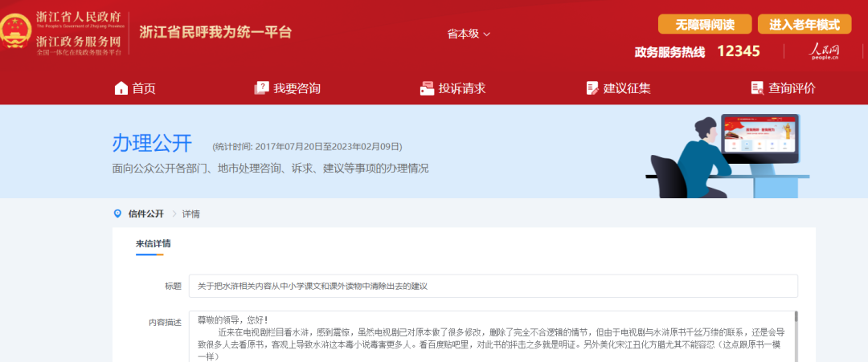Click the computer illustration in banner
Image resolution: width=868 pixels, height=362 pixels.
click(759, 139)
